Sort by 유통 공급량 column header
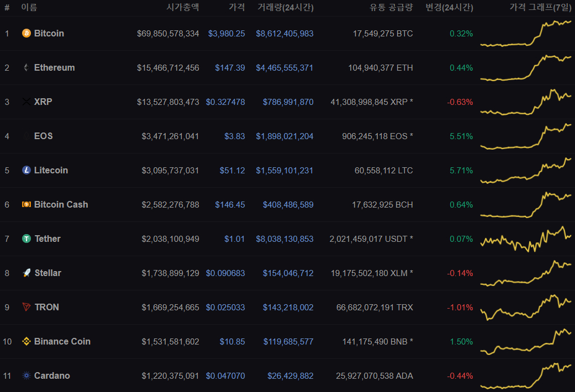Screen dimensions: 575x392 (x=391, y=7)
